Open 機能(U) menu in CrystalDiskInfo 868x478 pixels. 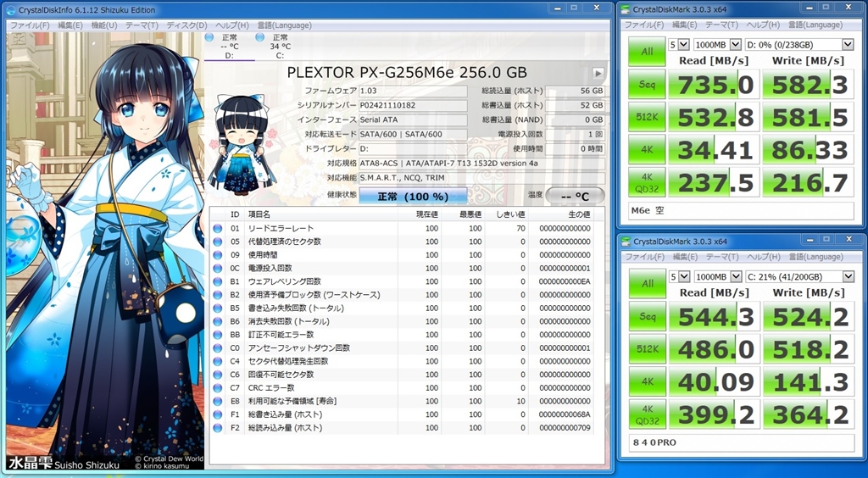click(x=104, y=25)
